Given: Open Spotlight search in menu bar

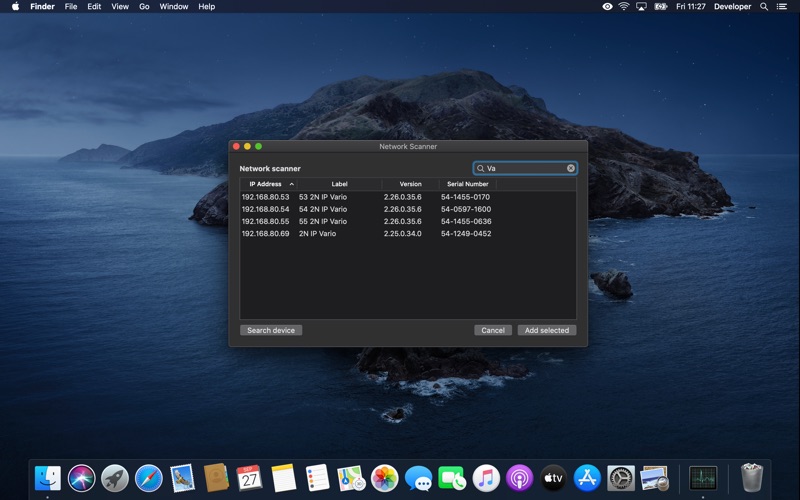Looking at the screenshot, I should (764, 6).
